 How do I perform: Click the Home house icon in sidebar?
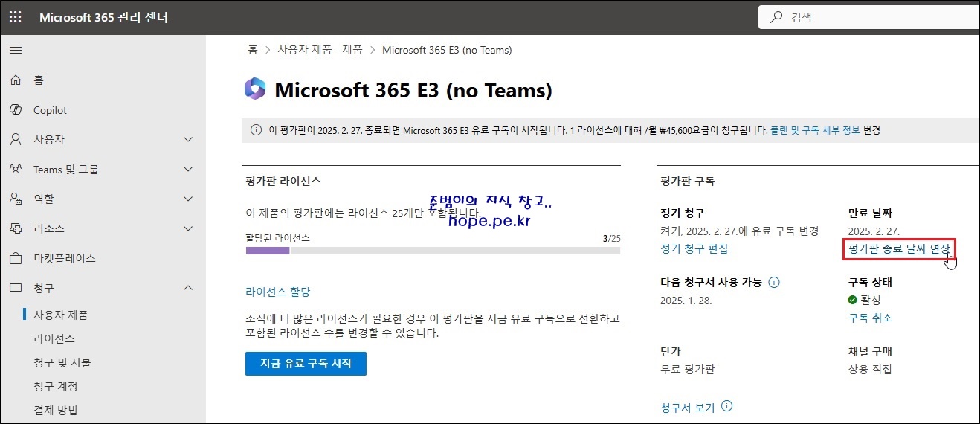point(15,80)
